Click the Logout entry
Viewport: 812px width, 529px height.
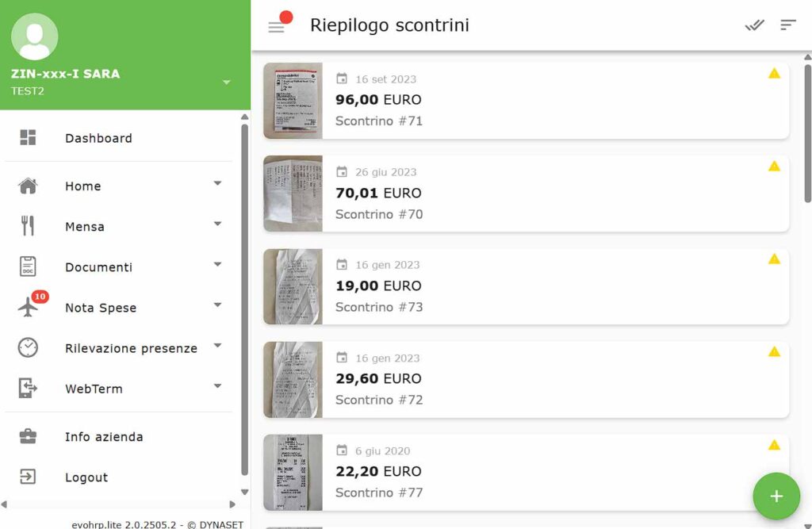pos(86,477)
